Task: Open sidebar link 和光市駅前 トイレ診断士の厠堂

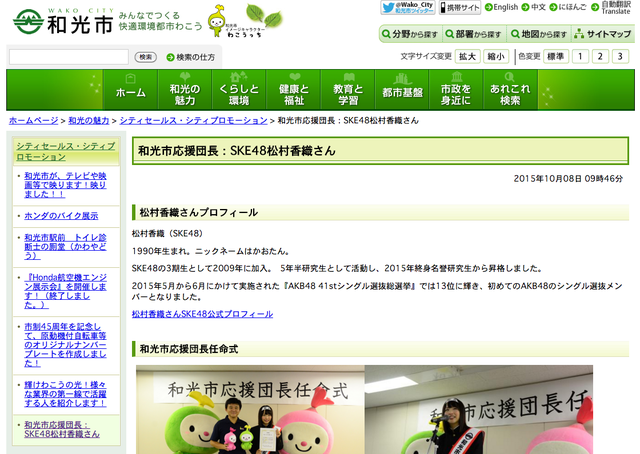Action: pyautogui.click(x=65, y=247)
